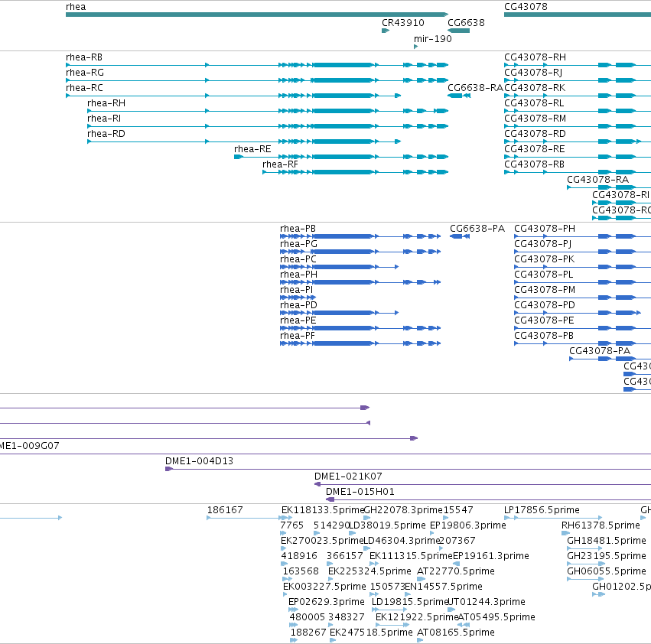The height and width of the screenshot is (644, 651).
Task: Click transcript label CG6638-RA
Action: [475, 88]
